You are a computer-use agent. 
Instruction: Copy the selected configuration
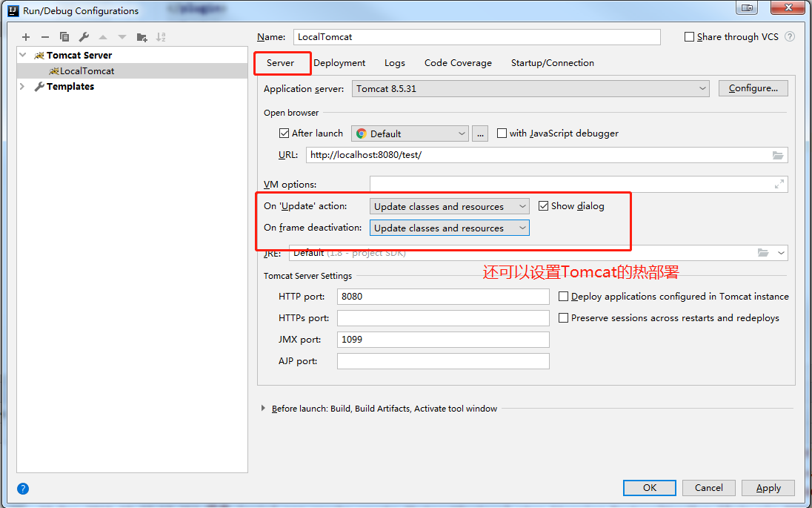(64, 37)
